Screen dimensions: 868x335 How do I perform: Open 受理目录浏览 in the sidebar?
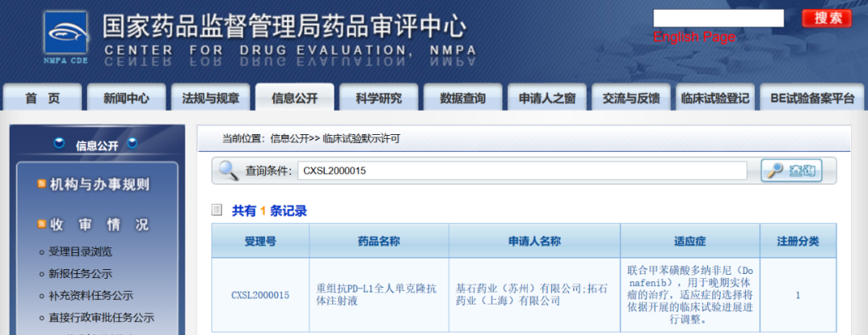tap(80, 251)
